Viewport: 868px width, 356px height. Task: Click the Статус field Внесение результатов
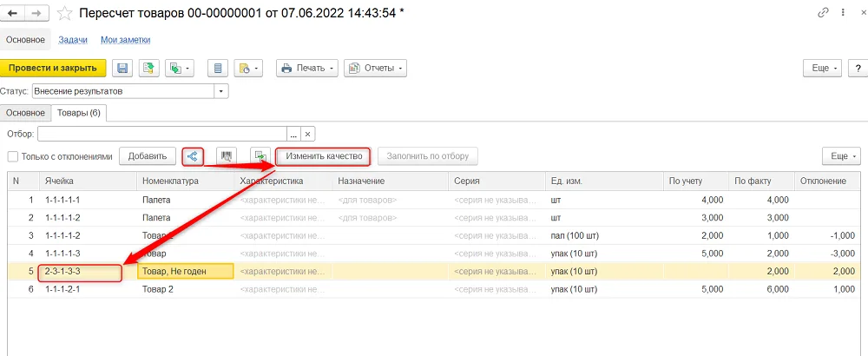[x=123, y=91]
